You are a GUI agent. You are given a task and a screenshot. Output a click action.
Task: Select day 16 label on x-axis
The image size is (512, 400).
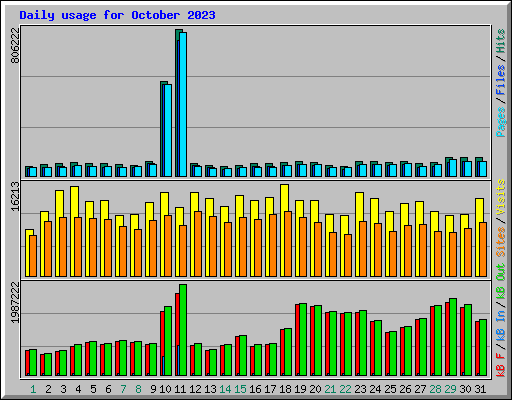click(x=255, y=389)
